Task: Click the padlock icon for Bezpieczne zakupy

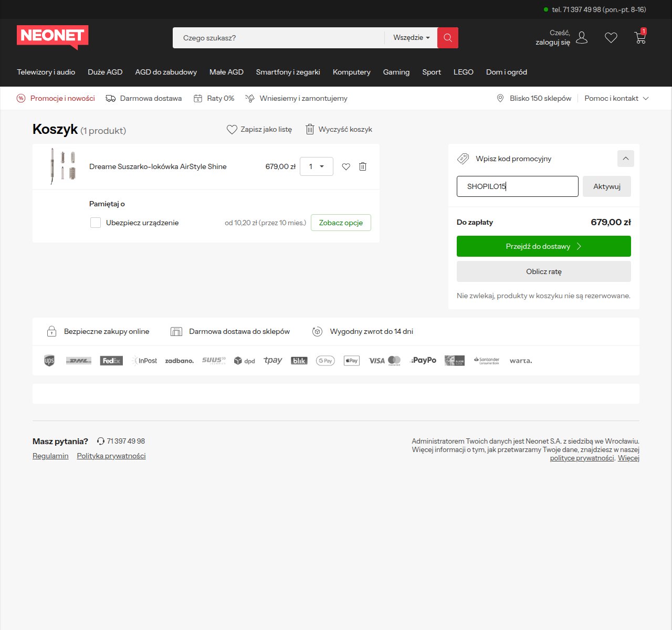Action: (51, 331)
